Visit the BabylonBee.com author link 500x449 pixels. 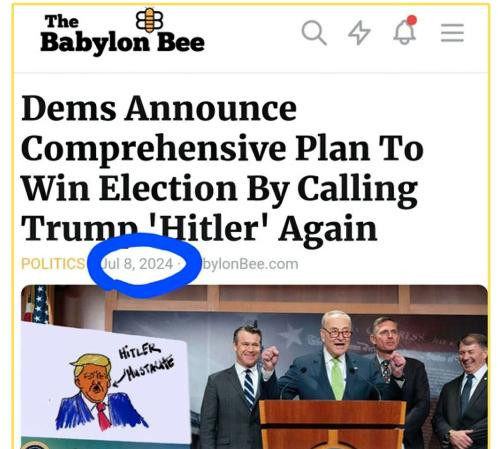[249, 264]
